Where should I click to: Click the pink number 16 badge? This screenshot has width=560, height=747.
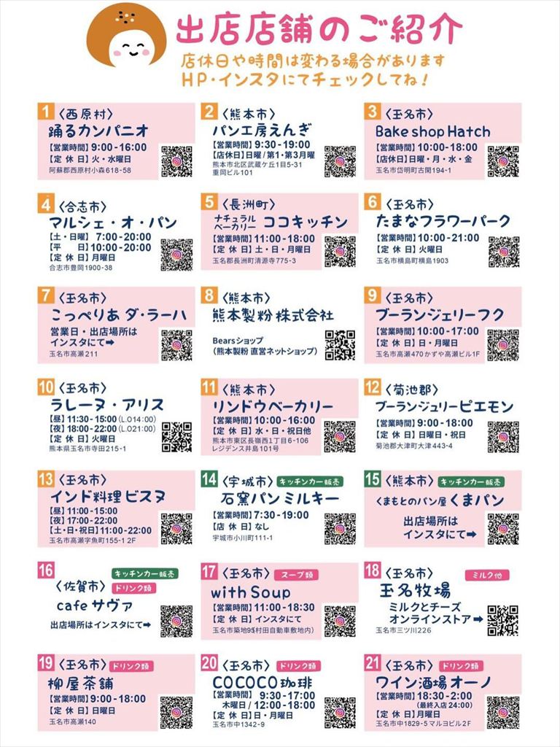[46, 570]
